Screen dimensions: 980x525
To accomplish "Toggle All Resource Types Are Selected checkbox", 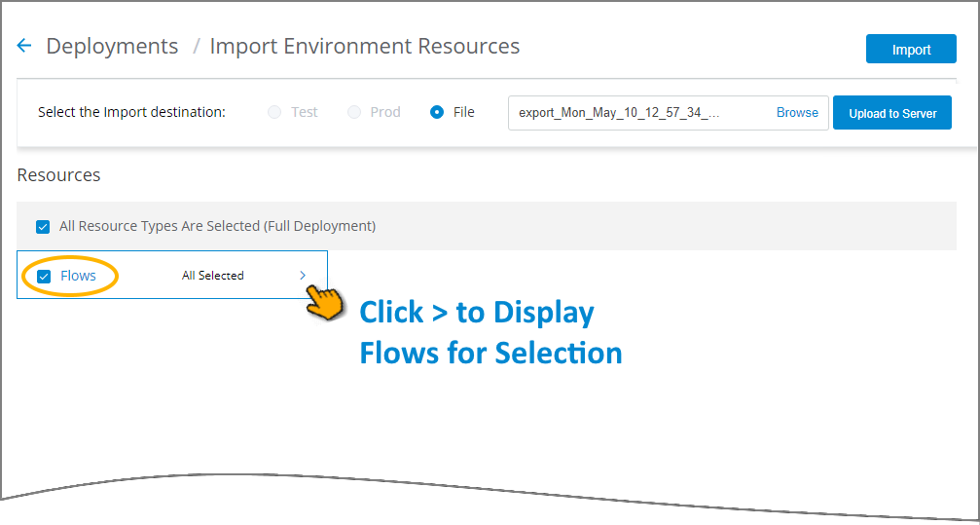I will coord(43,227).
